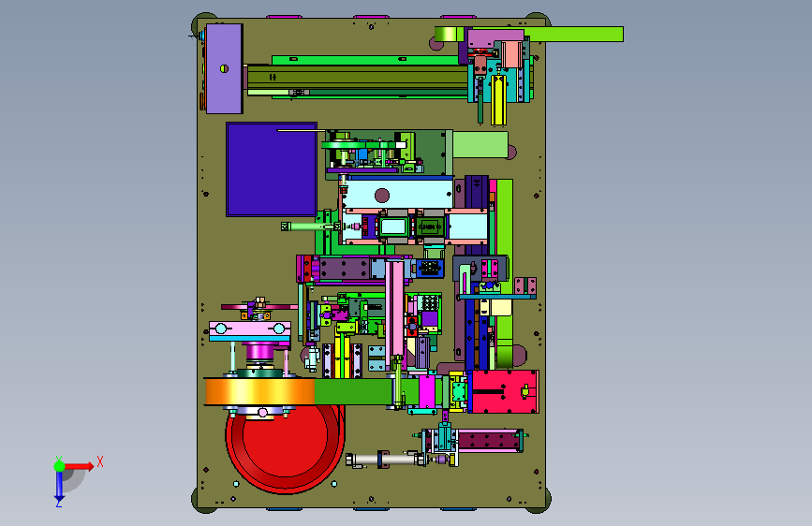The width and height of the screenshot is (812, 526).
Task: Select the pale green rectangle beside the belt mechanism
Action: click(x=480, y=145)
